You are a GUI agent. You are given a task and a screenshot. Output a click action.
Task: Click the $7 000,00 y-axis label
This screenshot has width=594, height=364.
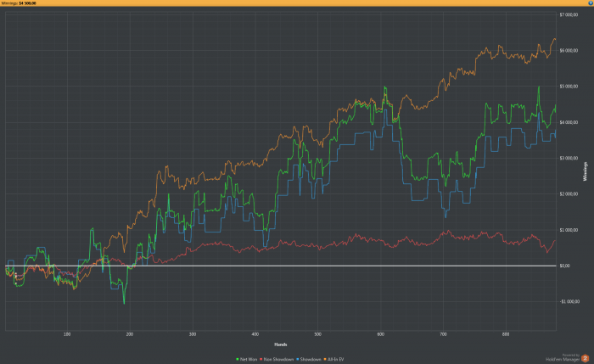[569, 14]
